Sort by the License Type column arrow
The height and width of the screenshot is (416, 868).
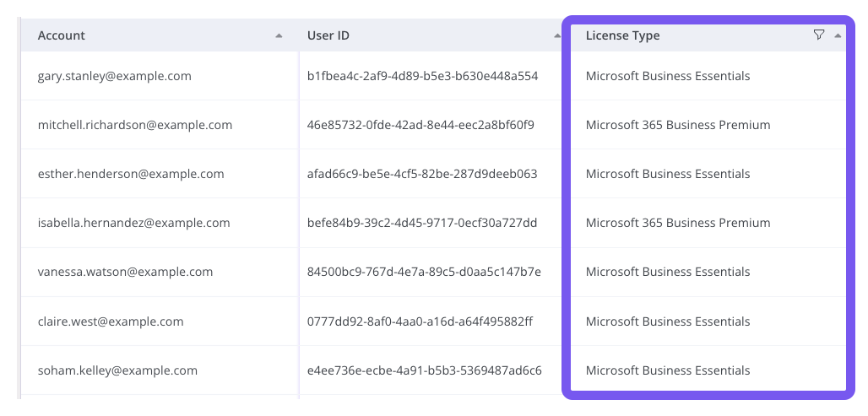[838, 35]
